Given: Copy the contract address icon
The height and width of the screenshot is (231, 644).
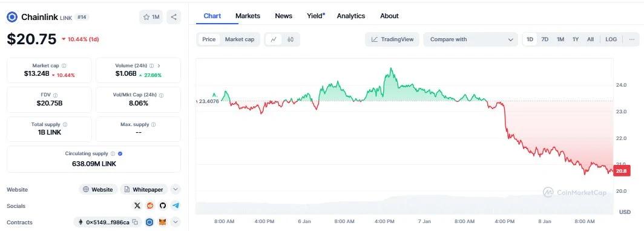Looking at the screenshot, I should coord(135,223).
